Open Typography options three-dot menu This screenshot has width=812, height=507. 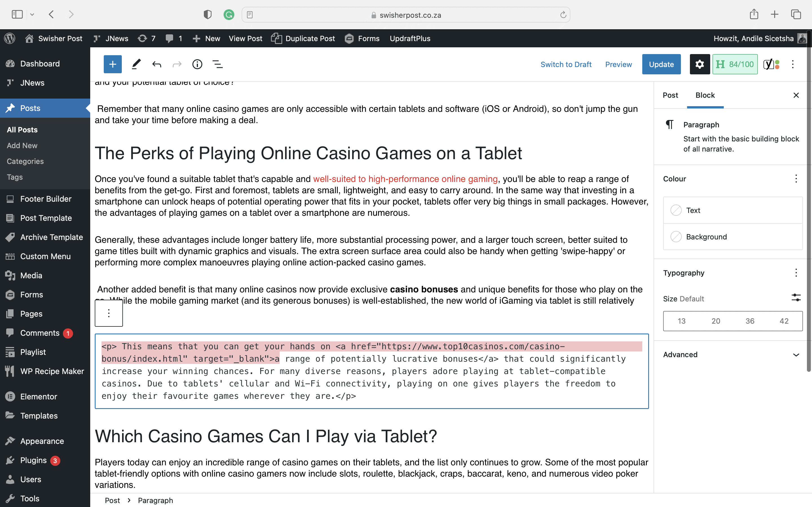(x=796, y=273)
